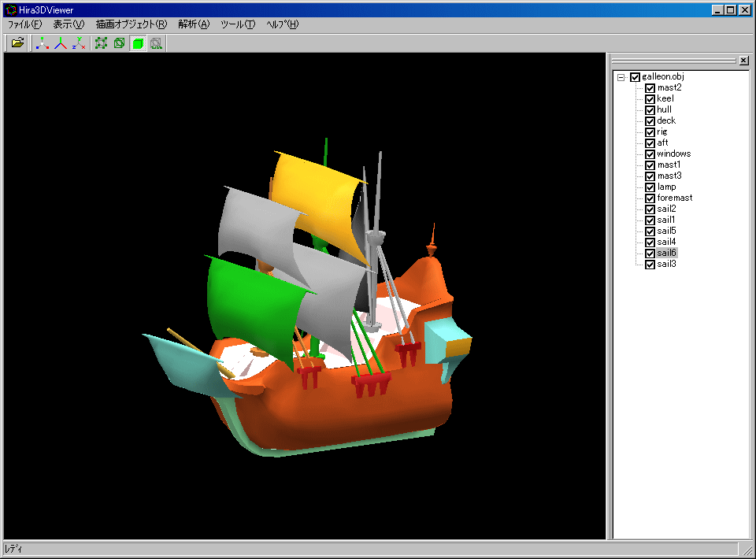756x559 pixels.
Task: Hide the lamp object via checkbox
Action: [x=650, y=187]
